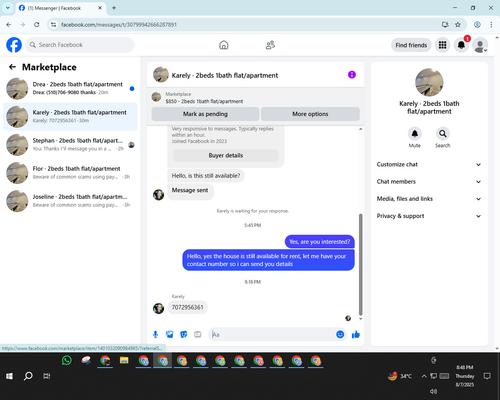Expand Media, files and links section
The height and width of the screenshot is (400, 500).
pyautogui.click(x=429, y=199)
